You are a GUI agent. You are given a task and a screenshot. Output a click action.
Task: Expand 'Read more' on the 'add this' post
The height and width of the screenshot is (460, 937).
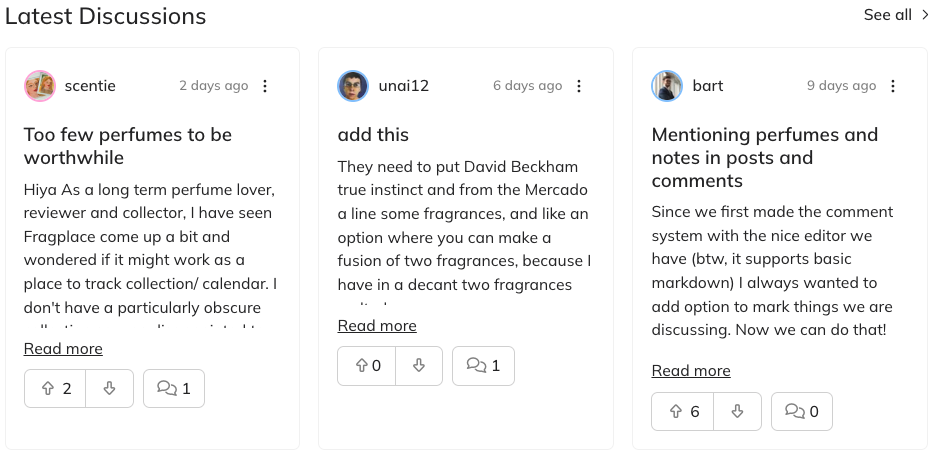pos(377,325)
